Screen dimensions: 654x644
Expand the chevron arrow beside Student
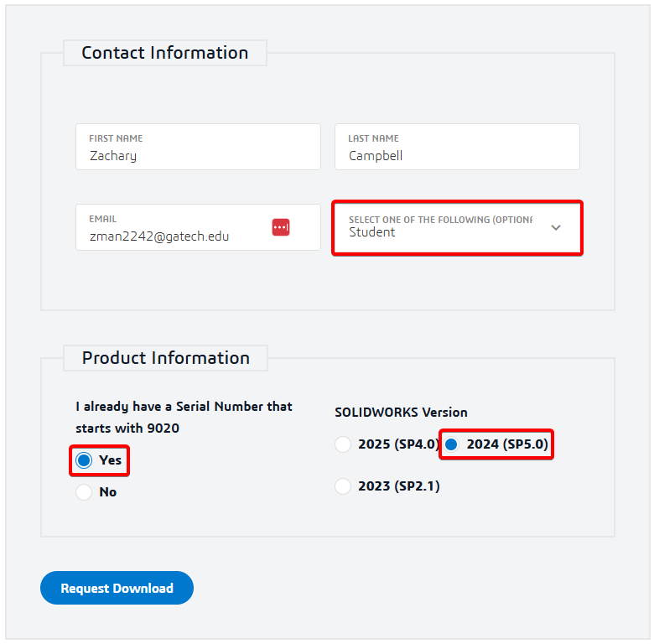(555, 227)
